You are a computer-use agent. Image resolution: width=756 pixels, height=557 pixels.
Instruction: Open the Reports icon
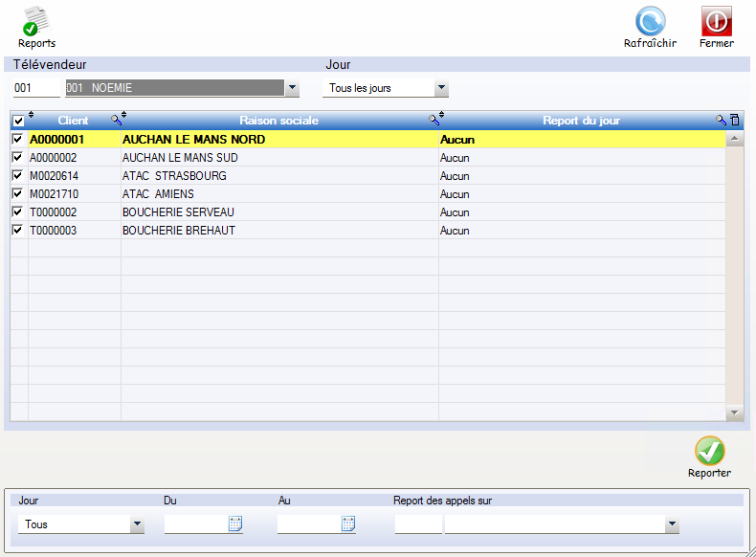(36, 21)
